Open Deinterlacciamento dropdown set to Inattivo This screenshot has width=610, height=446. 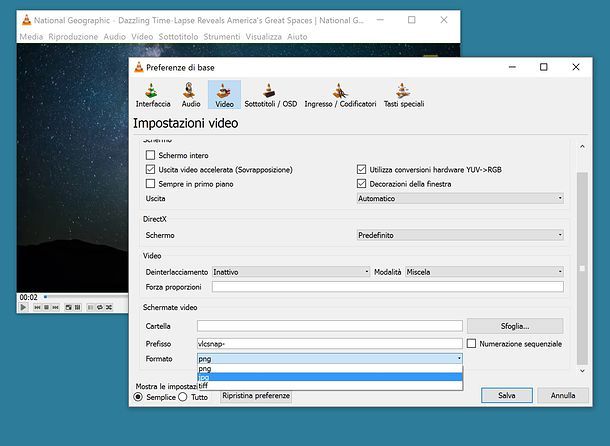[291, 272]
